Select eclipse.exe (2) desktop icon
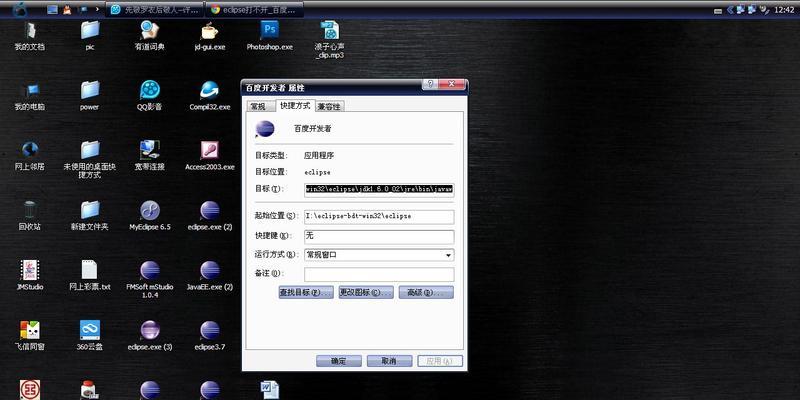The height and width of the screenshot is (400, 800). click(210, 215)
